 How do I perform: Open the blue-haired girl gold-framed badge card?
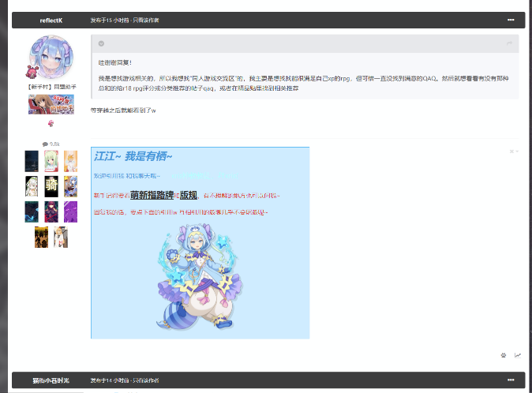70,186
